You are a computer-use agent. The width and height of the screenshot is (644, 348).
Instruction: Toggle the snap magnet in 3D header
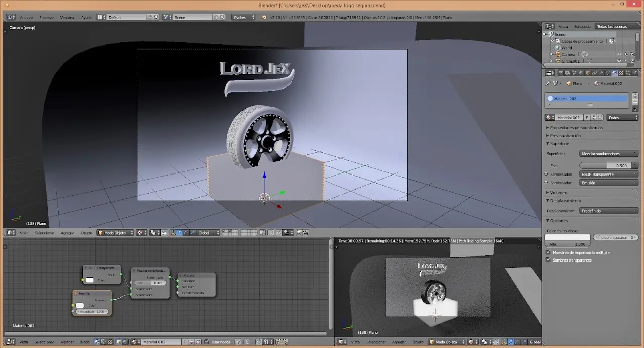pos(279,233)
